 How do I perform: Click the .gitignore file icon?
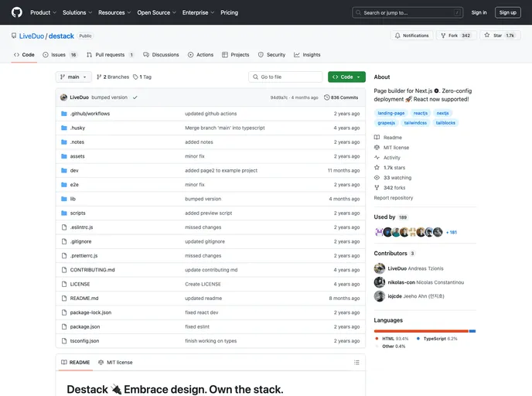coord(63,241)
